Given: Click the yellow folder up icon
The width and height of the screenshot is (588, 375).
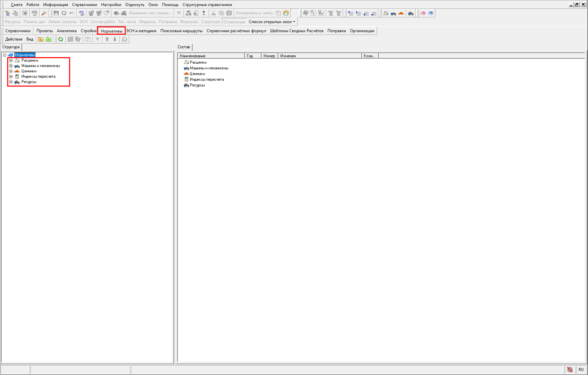Looking at the screenshot, I should pyautogui.click(x=41, y=39).
